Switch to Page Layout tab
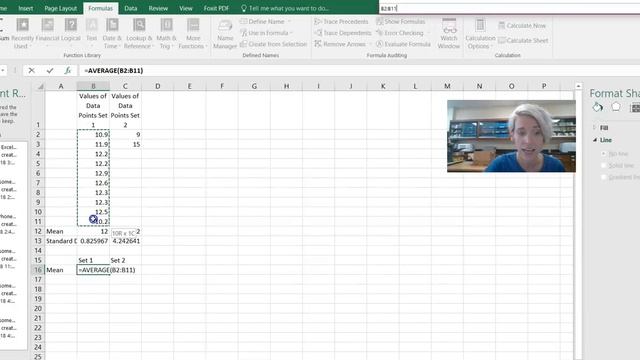The width and height of the screenshot is (640, 360). 60,8
